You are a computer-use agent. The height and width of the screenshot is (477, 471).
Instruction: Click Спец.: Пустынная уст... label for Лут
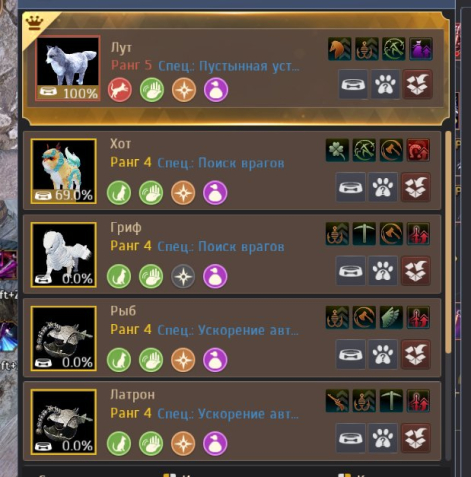click(229, 66)
